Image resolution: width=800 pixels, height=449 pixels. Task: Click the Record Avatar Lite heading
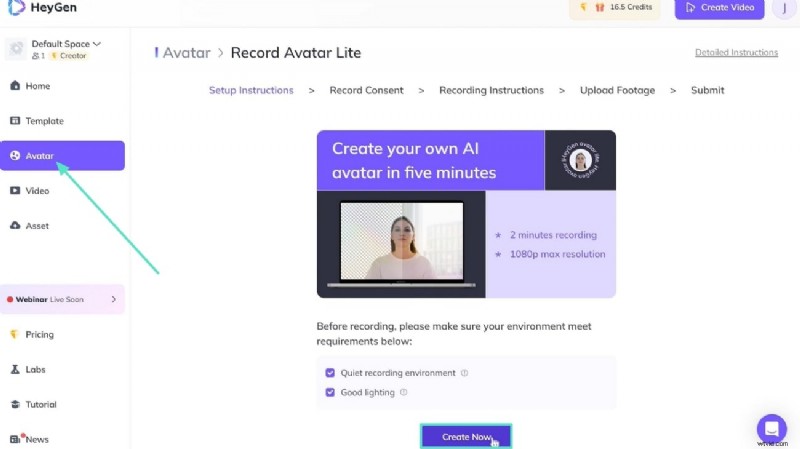(x=296, y=53)
